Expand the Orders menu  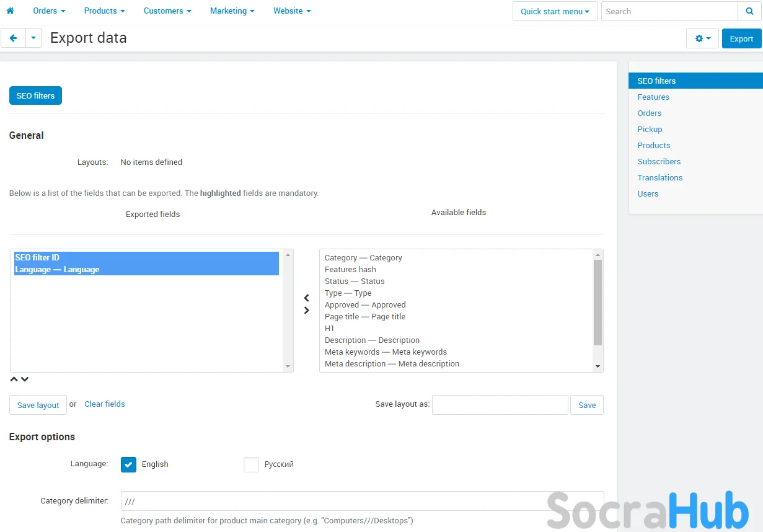[x=49, y=11]
